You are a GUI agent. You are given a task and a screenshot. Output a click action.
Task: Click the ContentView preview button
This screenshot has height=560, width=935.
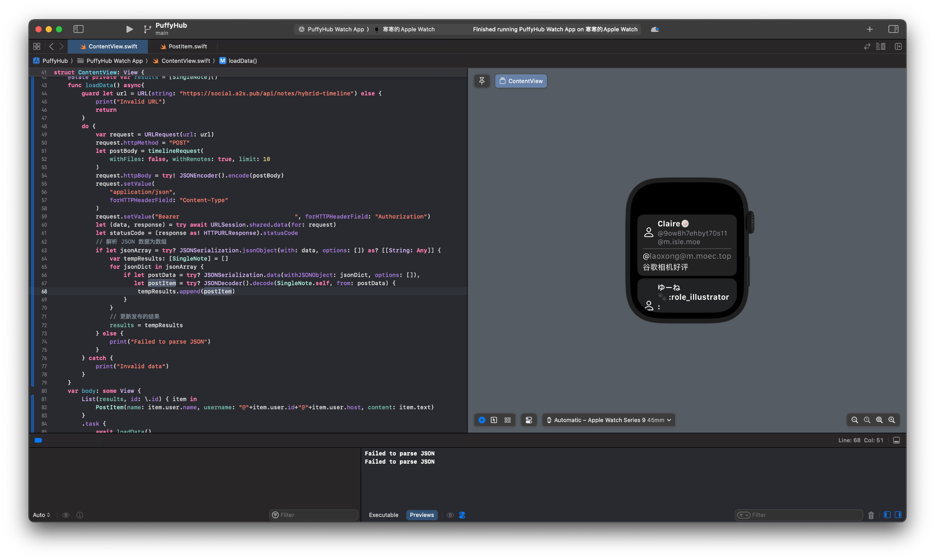[x=520, y=81]
